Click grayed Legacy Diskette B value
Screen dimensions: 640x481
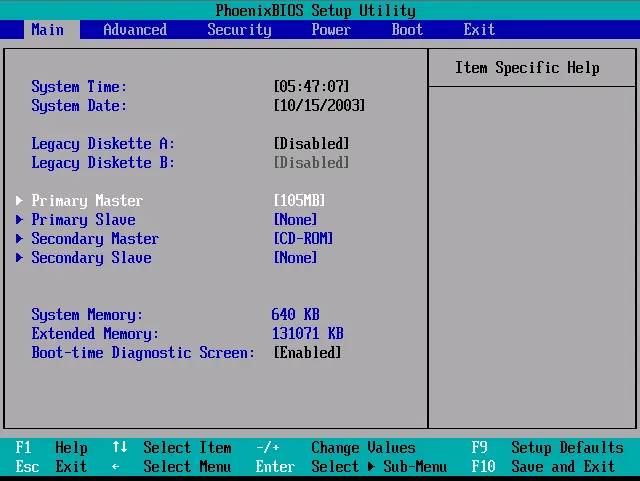pos(311,163)
